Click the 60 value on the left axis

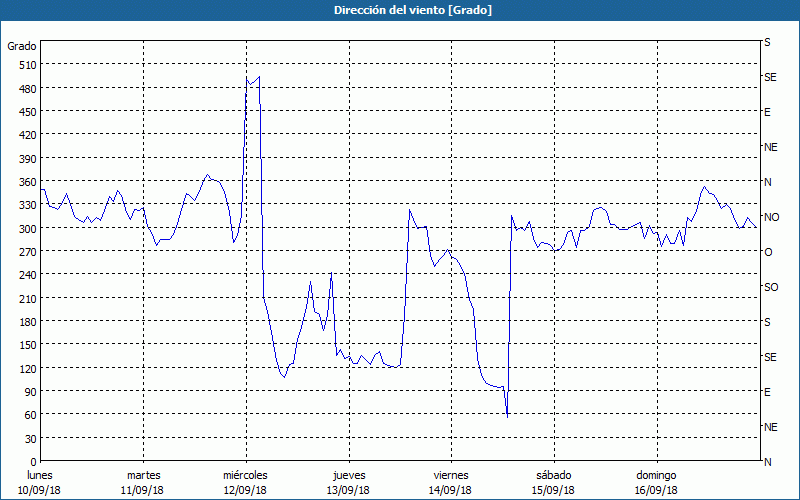coord(31,415)
